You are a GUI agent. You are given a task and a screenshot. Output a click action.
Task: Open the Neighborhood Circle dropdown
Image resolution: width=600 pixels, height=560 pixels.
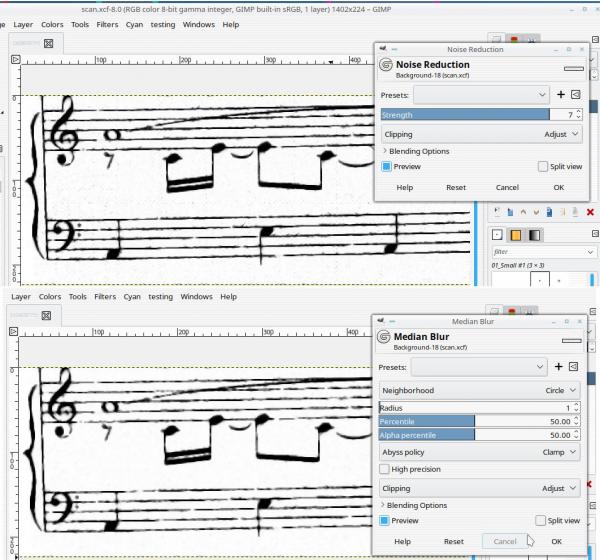[x=479, y=390]
